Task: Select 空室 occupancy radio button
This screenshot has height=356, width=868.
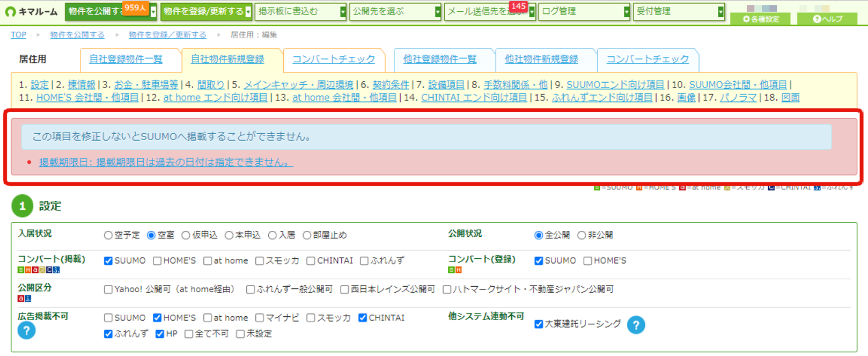Action: pos(151,235)
